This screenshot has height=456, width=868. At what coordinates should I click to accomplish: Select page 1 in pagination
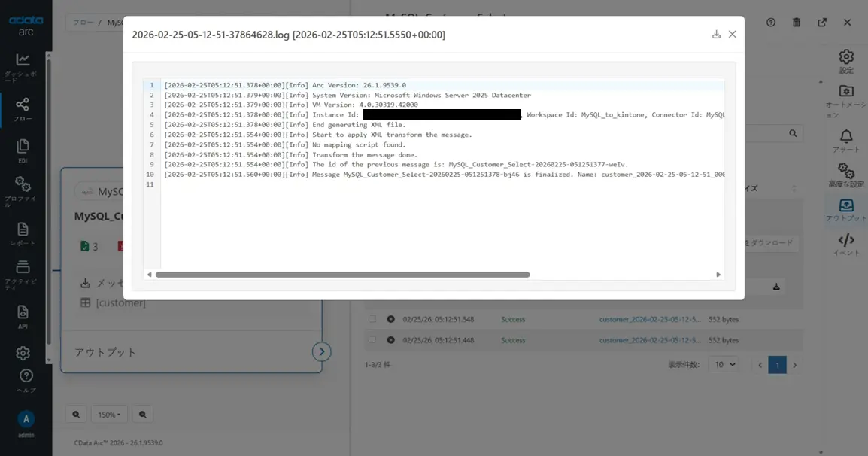pos(777,365)
